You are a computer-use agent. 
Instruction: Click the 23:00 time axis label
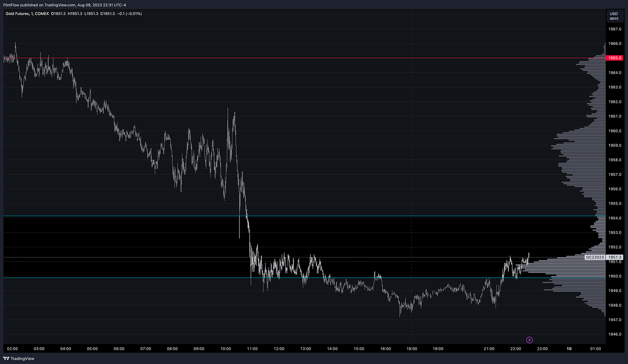click(x=542, y=349)
